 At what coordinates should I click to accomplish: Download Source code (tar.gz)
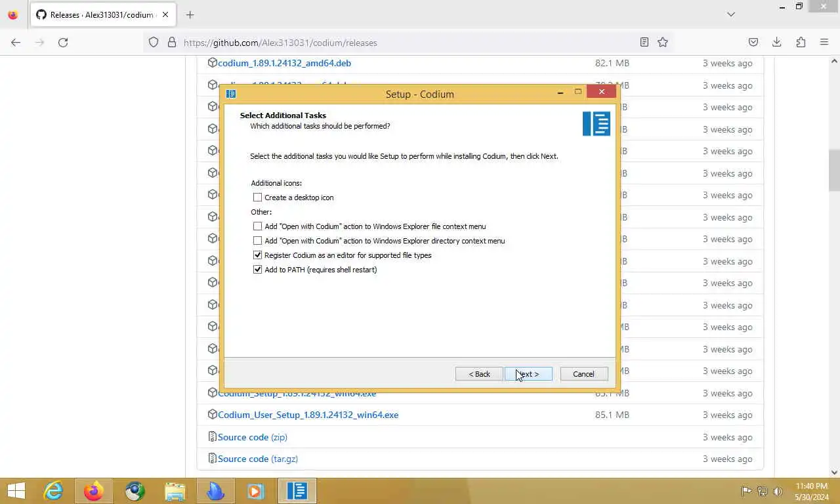point(257,459)
